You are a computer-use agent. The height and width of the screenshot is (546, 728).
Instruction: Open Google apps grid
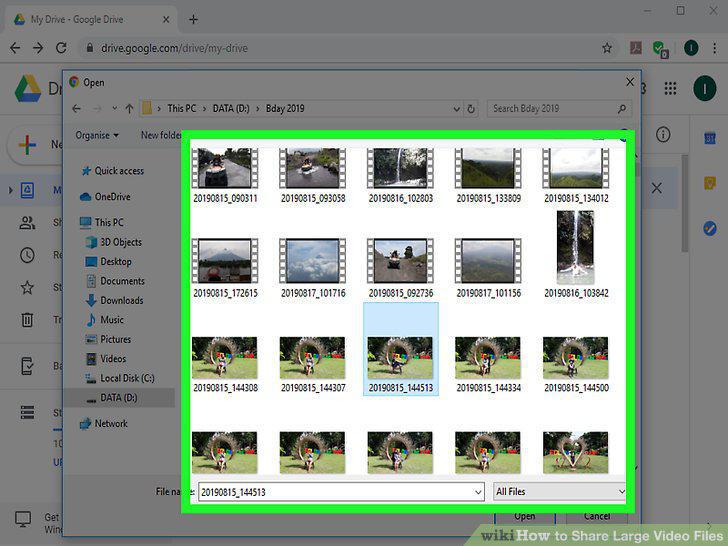tap(670, 88)
